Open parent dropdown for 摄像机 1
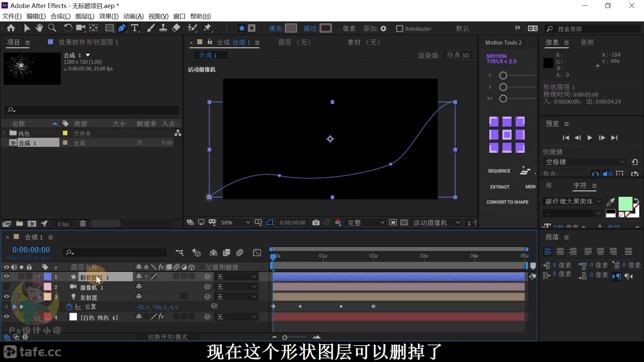The width and height of the screenshot is (644, 362). point(236,287)
